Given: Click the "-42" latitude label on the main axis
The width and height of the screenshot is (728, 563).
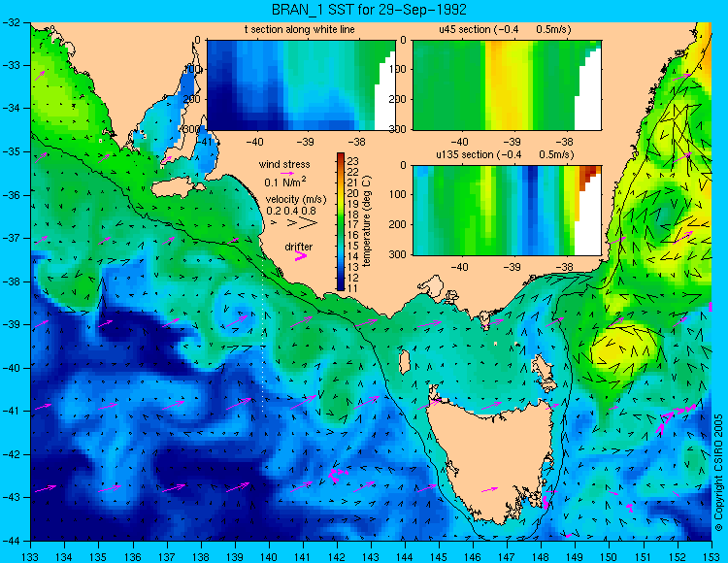Looking at the screenshot, I should [11, 454].
